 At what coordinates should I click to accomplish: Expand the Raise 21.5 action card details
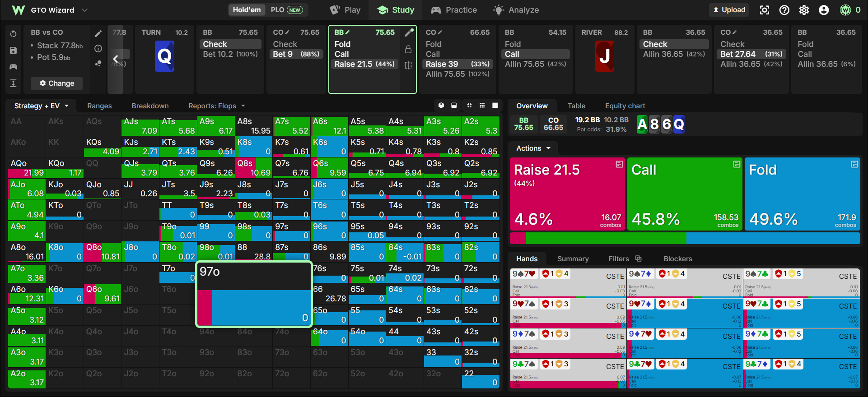(x=619, y=164)
